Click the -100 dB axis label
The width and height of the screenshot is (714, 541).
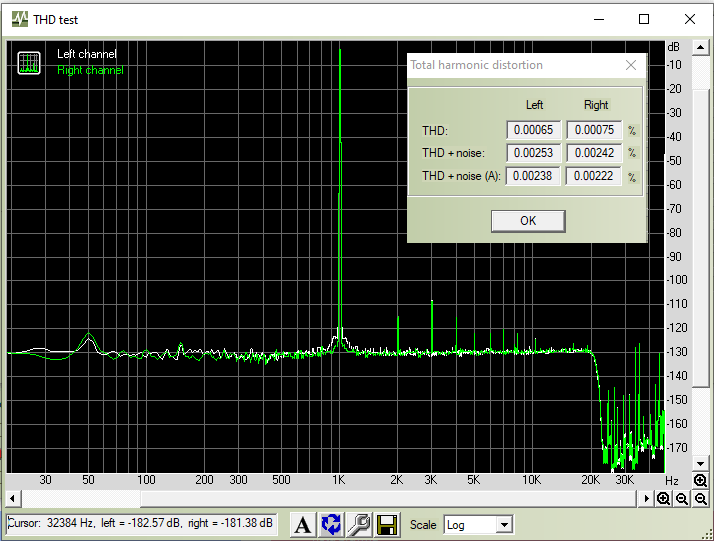[677, 280]
